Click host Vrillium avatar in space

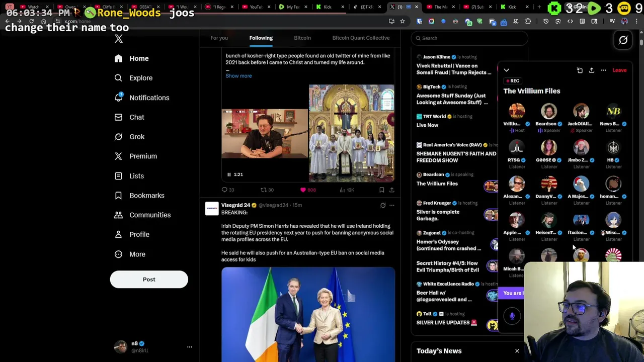tap(517, 112)
